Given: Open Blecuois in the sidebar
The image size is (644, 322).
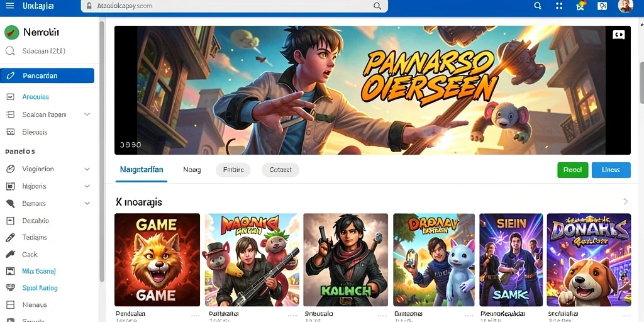Looking at the screenshot, I should (x=35, y=132).
